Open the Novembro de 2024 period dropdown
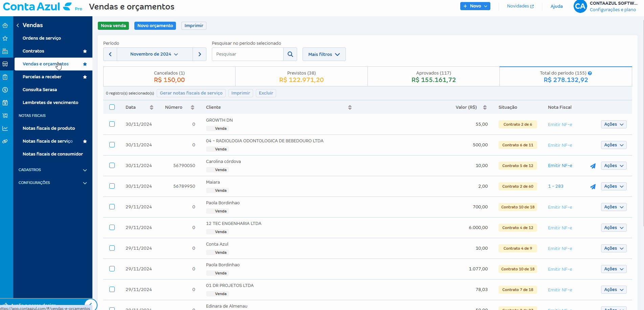 (154, 54)
